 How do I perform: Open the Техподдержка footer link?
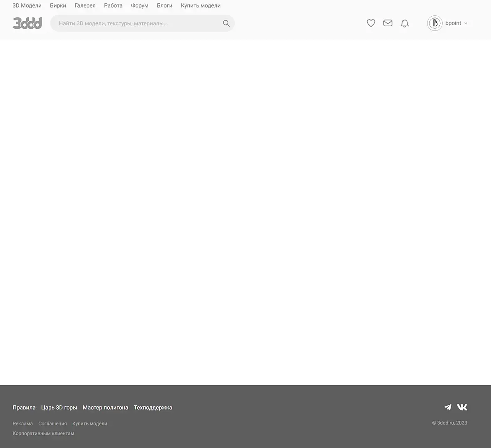tap(153, 408)
